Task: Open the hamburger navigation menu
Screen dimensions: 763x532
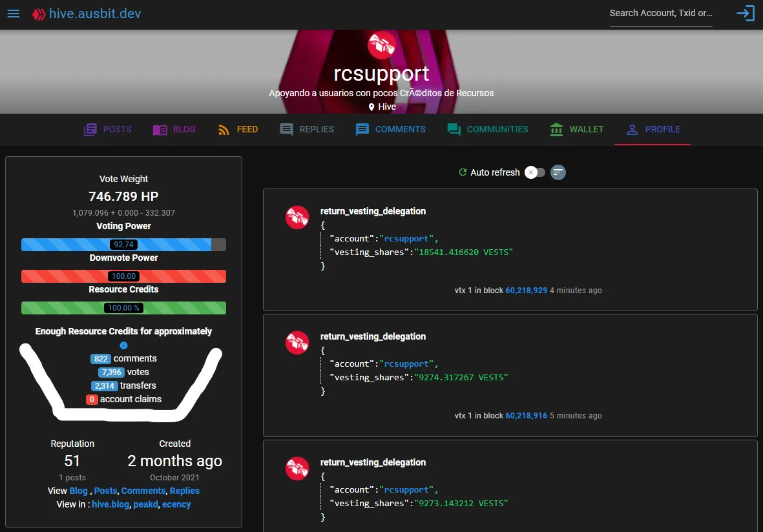Action: 14,14
